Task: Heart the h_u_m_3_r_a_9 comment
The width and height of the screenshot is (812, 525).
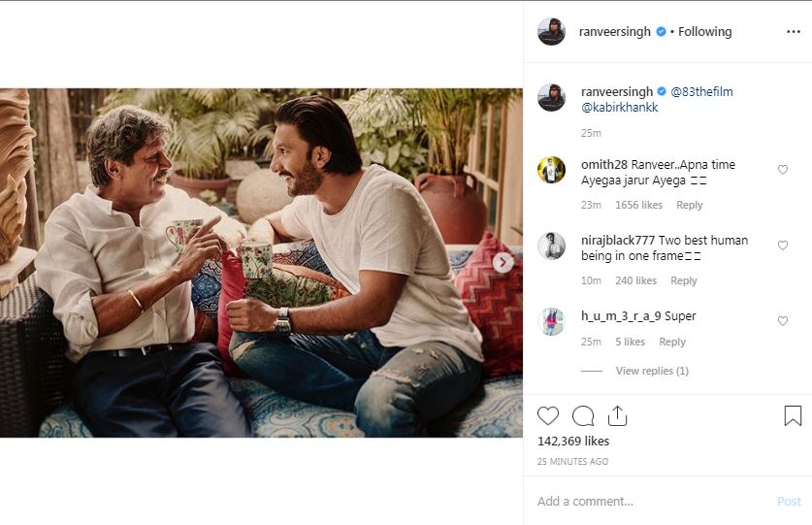Action: 783,321
